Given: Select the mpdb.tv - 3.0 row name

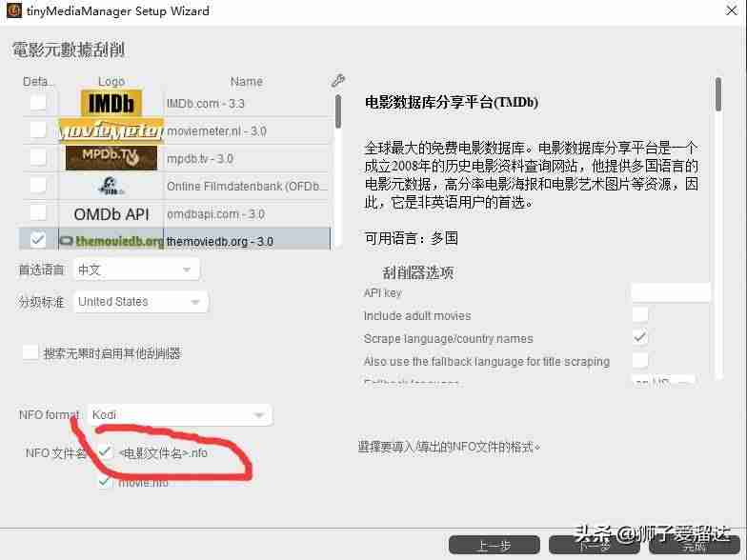Looking at the screenshot, I should (x=200, y=158).
